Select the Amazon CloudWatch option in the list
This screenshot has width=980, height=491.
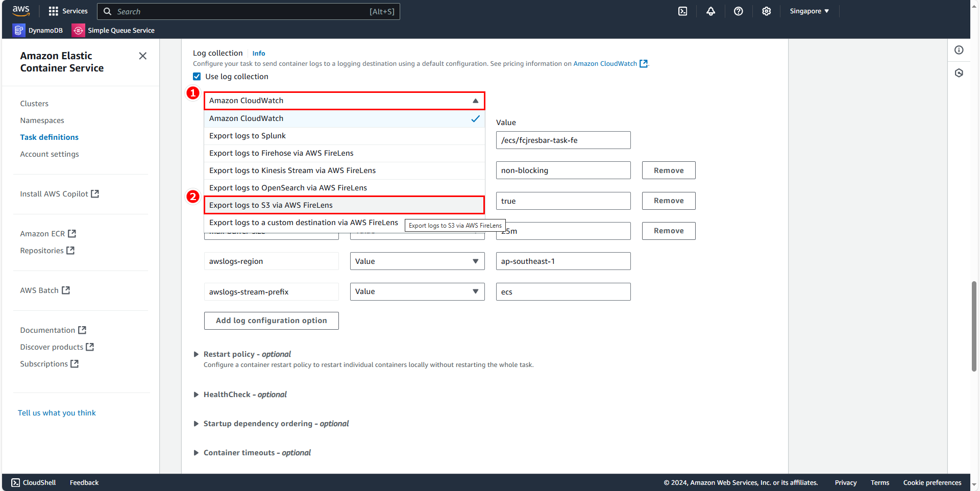(x=345, y=118)
